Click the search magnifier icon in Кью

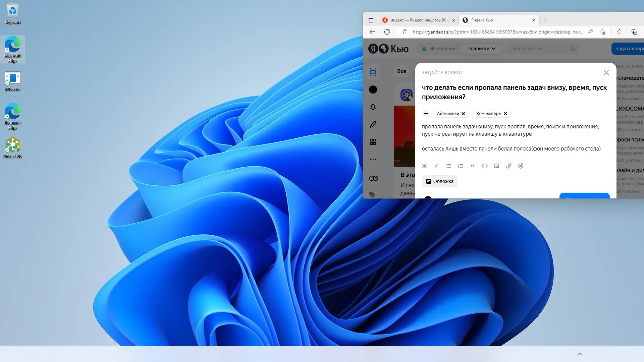573,49
